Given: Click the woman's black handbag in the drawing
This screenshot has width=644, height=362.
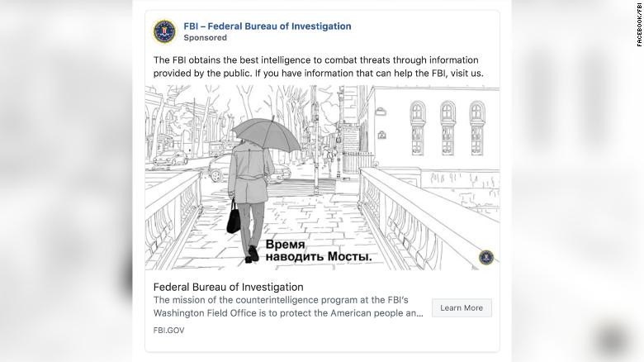Looking at the screenshot, I should click(234, 217).
